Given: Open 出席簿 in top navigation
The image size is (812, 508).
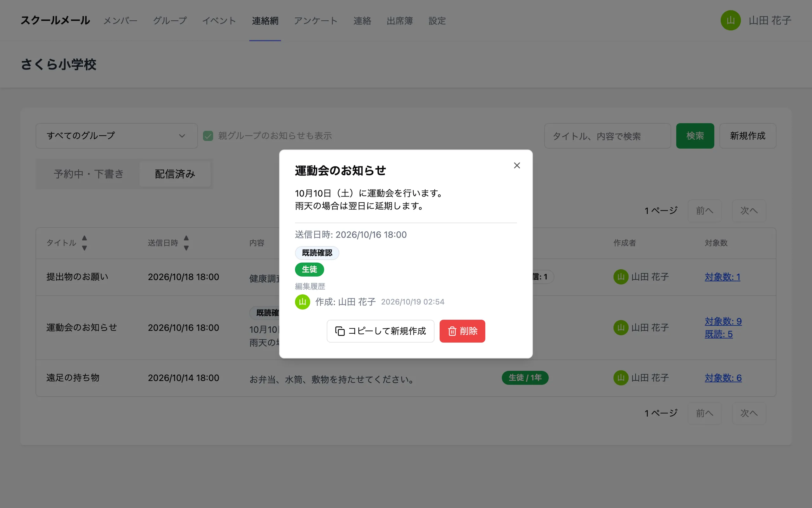Looking at the screenshot, I should click(400, 21).
